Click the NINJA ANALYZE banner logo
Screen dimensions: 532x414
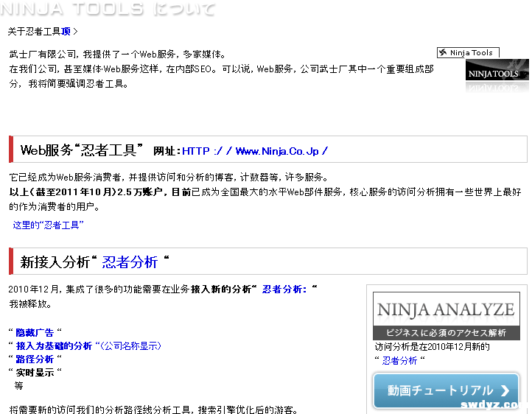click(445, 315)
